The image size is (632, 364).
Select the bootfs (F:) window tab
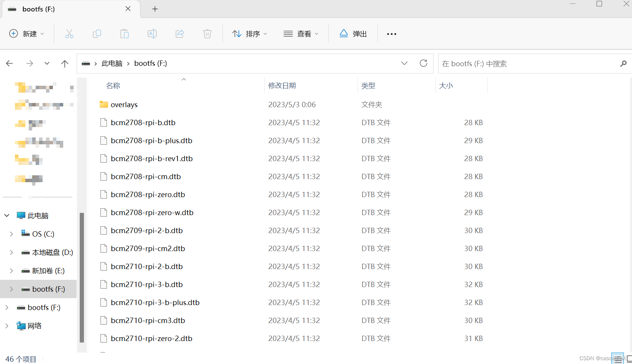click(x=71, y=9)
